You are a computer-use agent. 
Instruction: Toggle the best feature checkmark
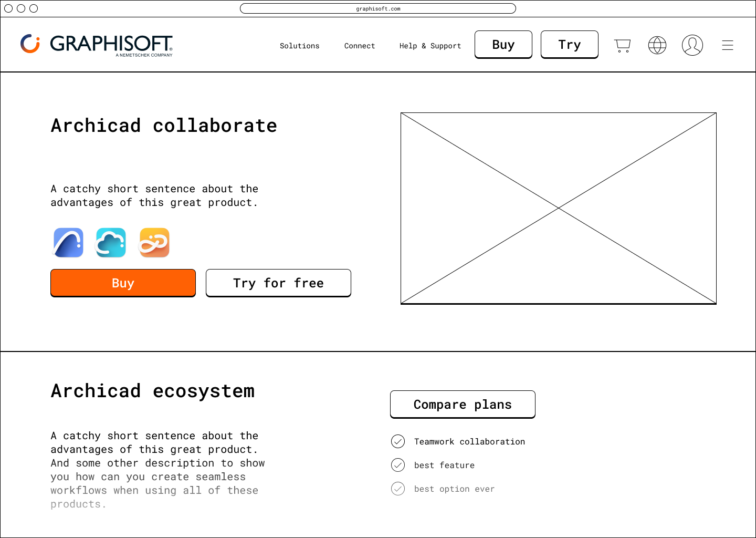click(x=398, y=465)
